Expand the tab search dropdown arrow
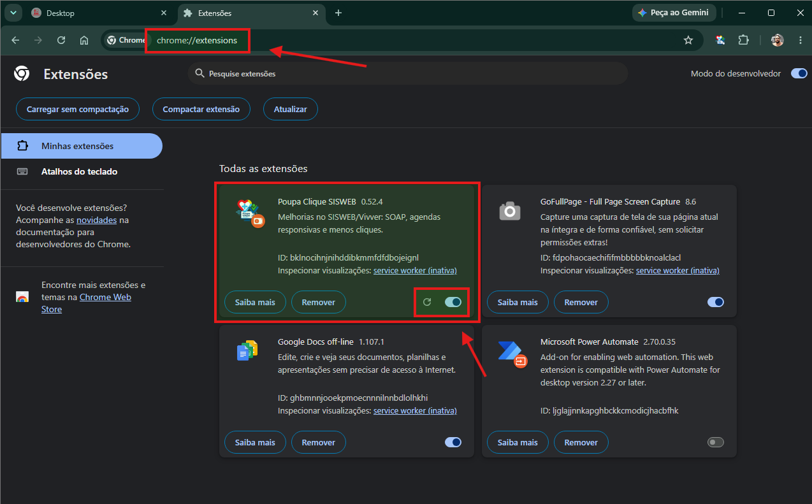The width and height of the screenshot is (812, 504). tap(13, 13)
